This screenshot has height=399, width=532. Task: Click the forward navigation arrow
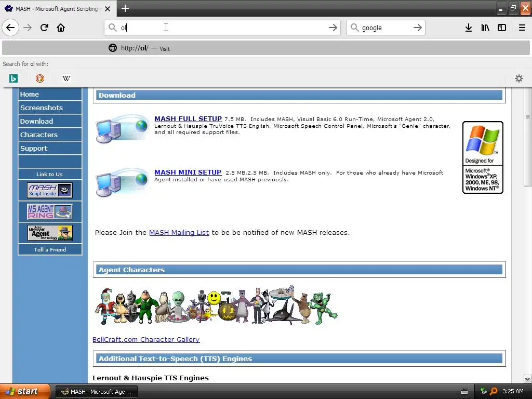28,28
